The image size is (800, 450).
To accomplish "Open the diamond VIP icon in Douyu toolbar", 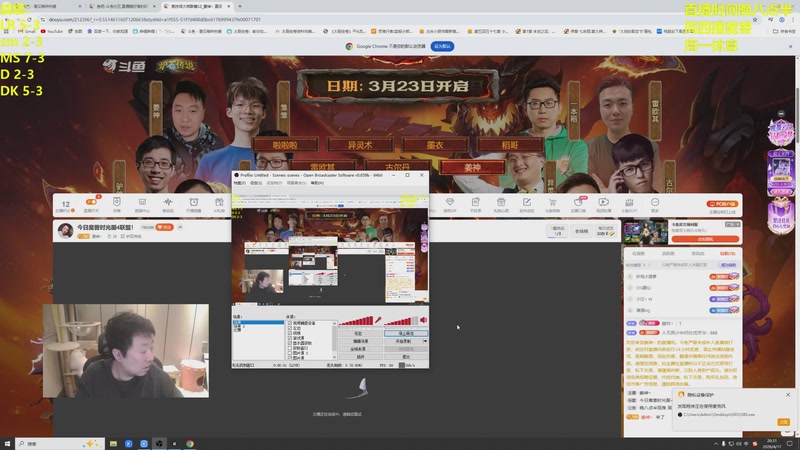I will pyautogui.click(x=449, y=202).
